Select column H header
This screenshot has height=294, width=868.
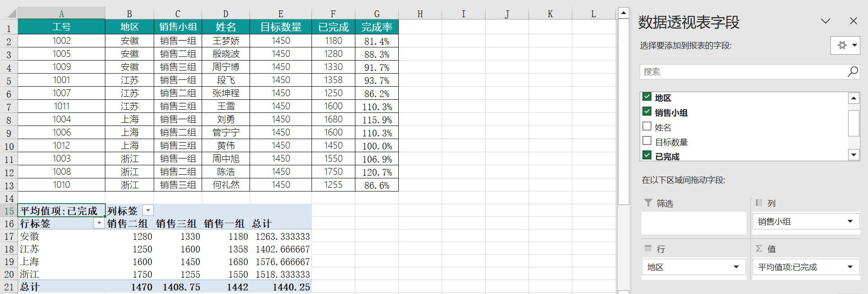[420, 14]
